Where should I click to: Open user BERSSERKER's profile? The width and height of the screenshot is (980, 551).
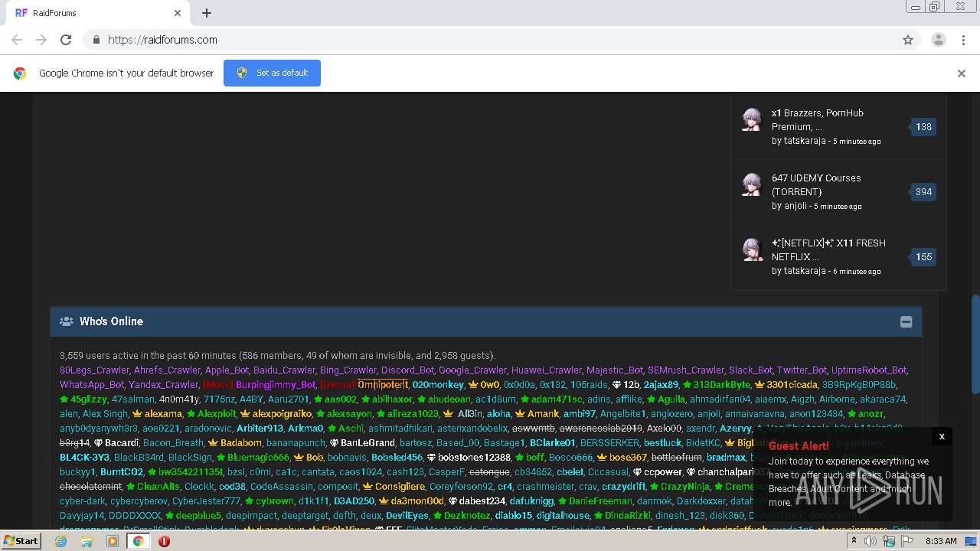pos(609,443)
